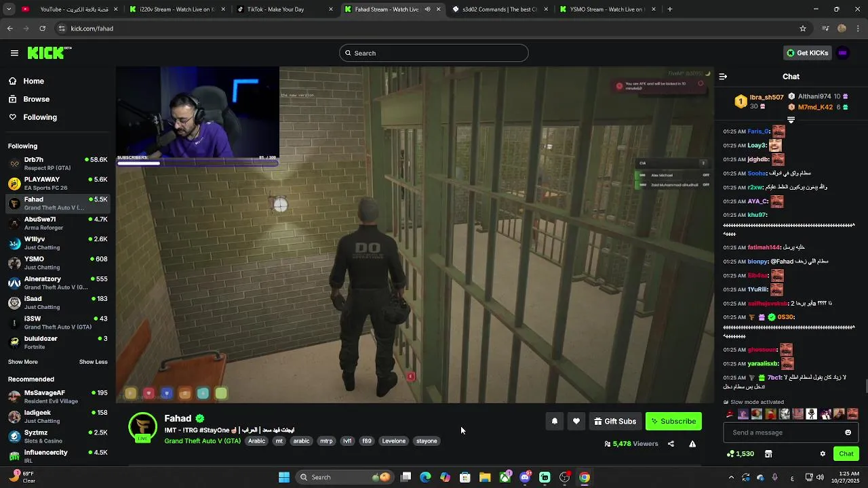Open W1llyv channel in Following list
This screenshot has width=868, height=488.
pyautogui.click(x=58, y=243)
